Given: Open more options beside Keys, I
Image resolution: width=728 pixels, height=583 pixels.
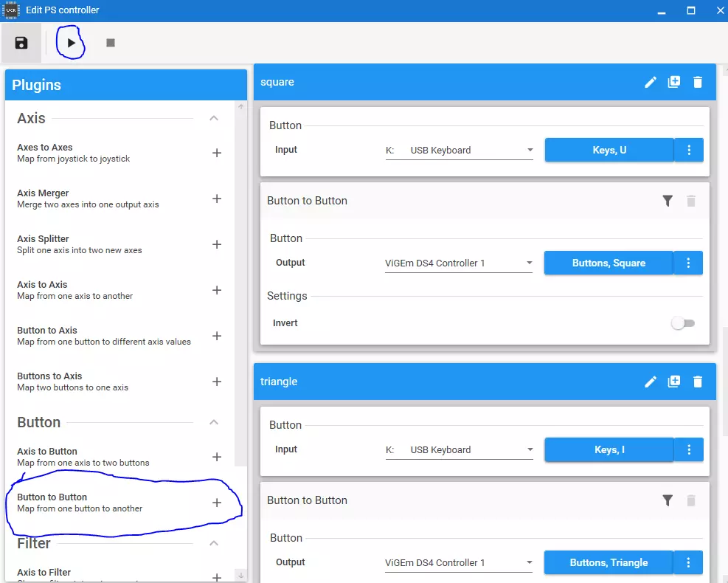Looking at the screenshot, I should 689,449.
